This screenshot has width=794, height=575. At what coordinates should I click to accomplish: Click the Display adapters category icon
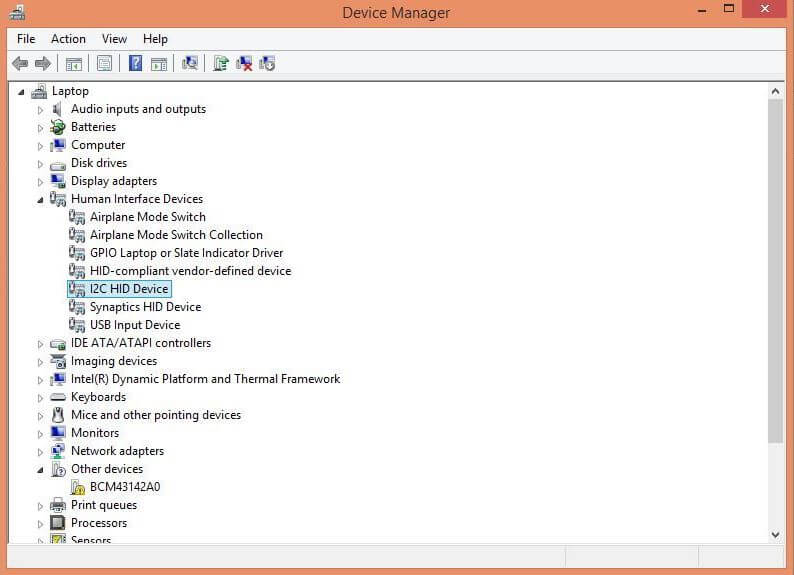(x=58, y=181)
